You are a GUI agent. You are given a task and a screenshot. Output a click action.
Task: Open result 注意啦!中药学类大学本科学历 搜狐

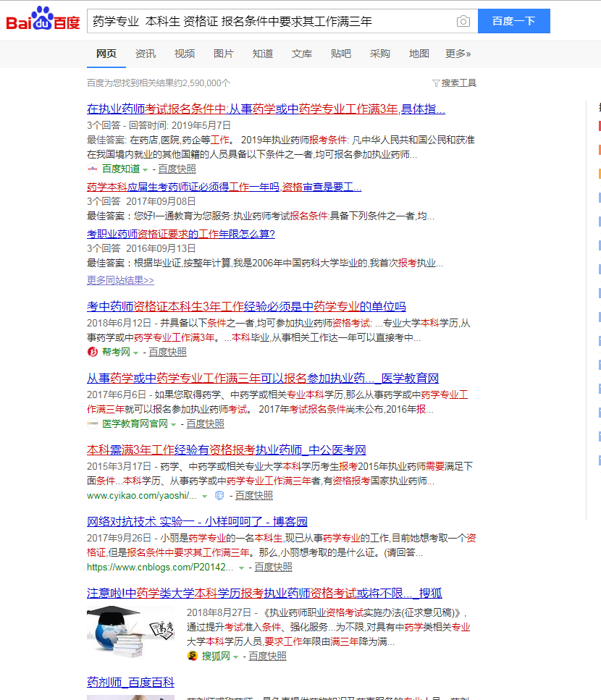(x=264, y=593)
